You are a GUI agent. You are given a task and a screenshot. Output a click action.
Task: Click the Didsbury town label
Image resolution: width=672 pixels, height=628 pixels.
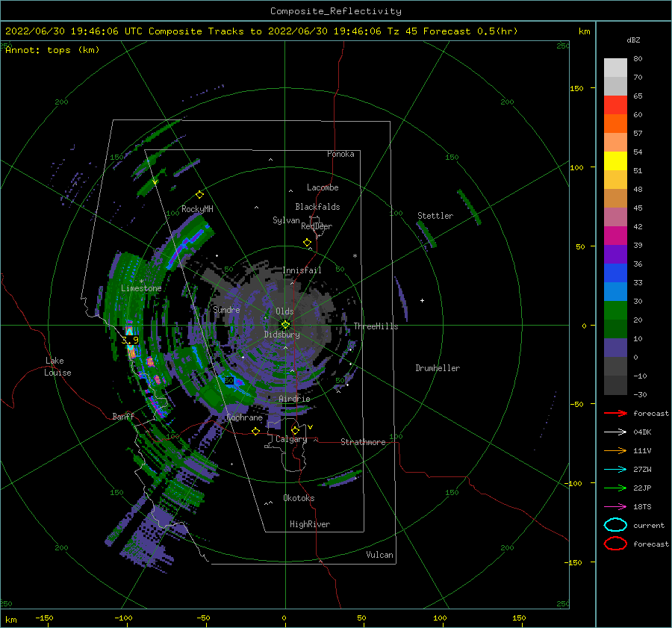(x=281, y=335)
